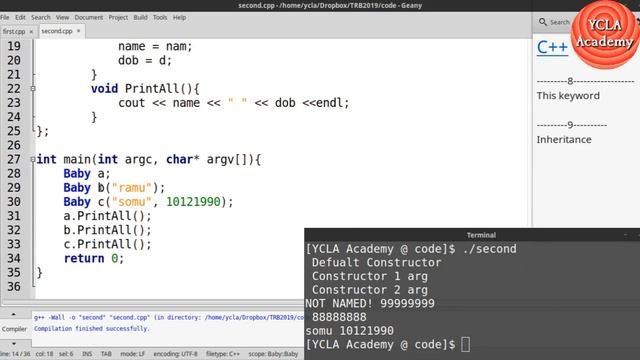Screen dimensions: 640x360
Task: Click 'encoding: UTF-8' status entry
Action: point(176,354)
